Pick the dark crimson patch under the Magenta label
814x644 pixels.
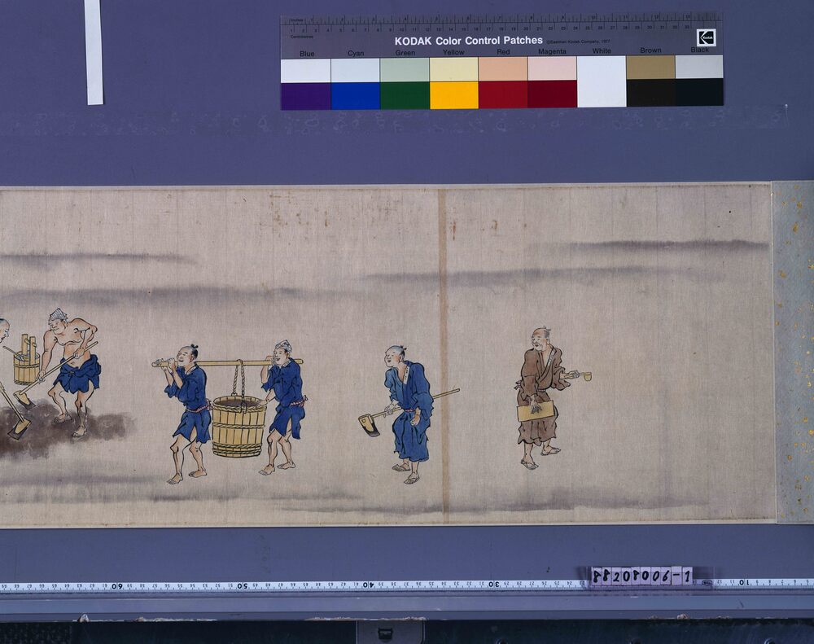tap(553, 94)
